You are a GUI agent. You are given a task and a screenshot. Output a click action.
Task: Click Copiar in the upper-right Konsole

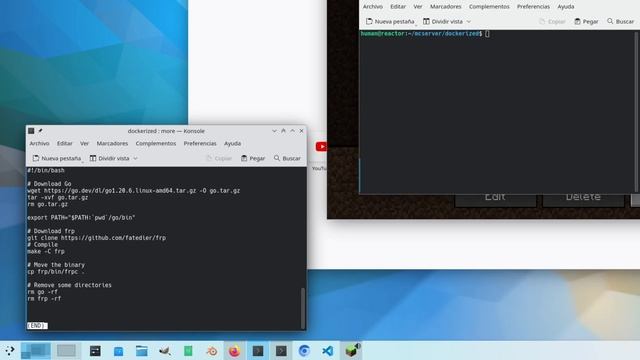[552, 21]
